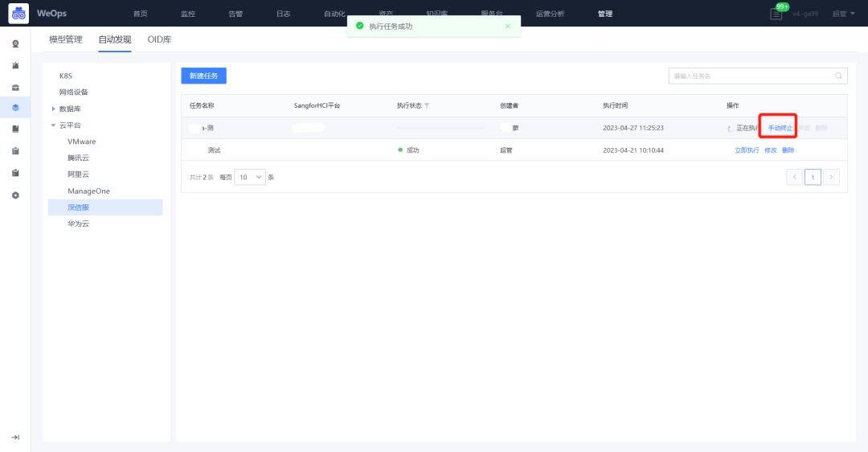Select K8S in the tree
The height and width of the screenshot is (452, 868).
point(66,76)
